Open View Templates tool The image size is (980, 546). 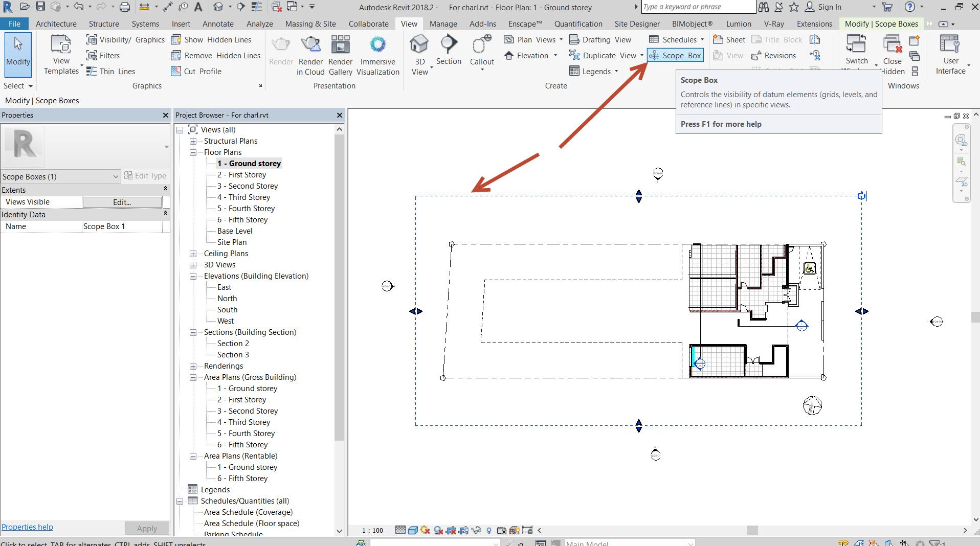[x=61, y=55]
